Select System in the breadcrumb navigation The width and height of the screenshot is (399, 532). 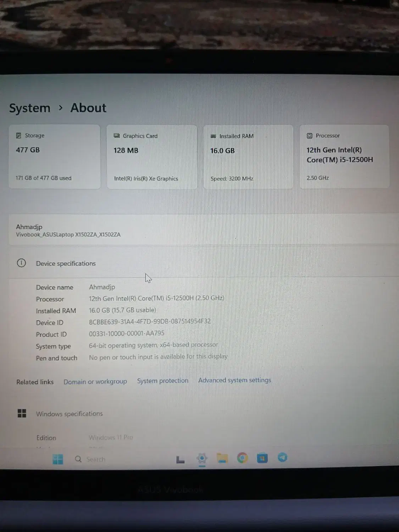[x=30, y=108]
